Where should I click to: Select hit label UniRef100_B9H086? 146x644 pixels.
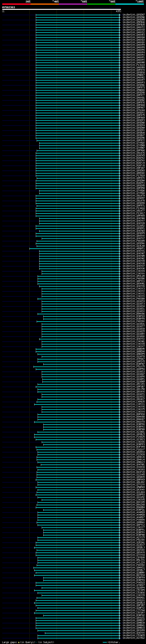click(x=134, y=314)
